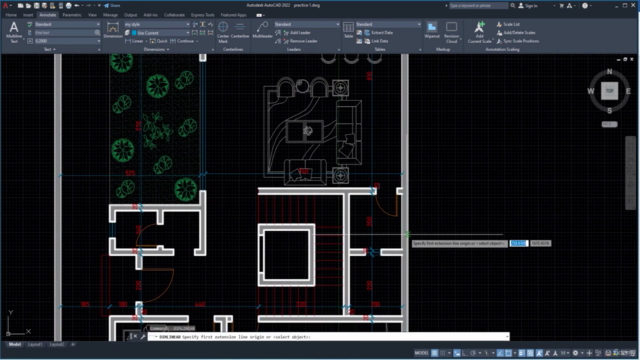Toggle 2D object snap in status bar

[508, 353]
